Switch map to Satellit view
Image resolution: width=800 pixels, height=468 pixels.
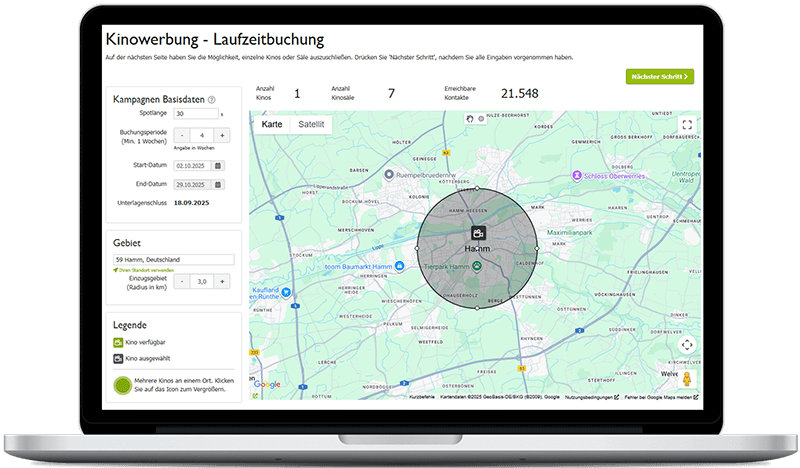coord(309,125)
